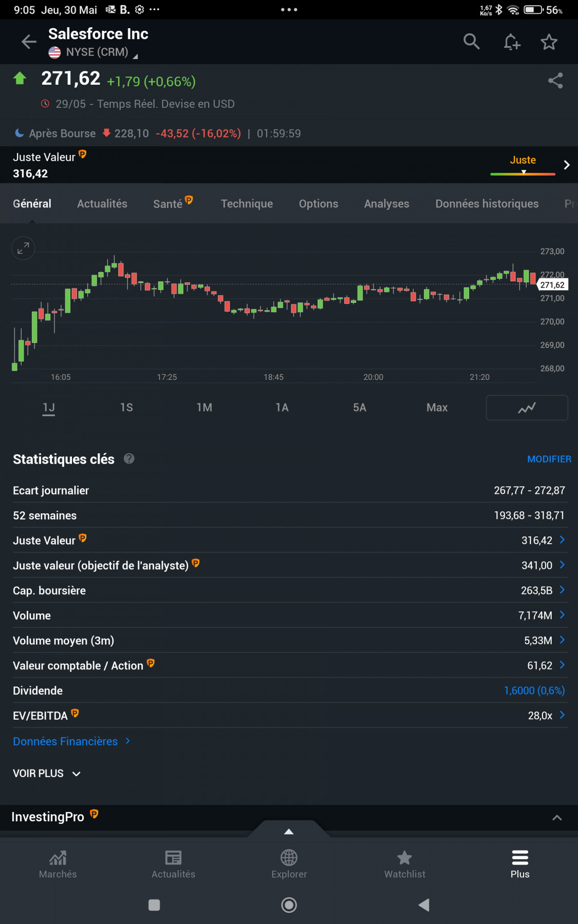This screenshot has height=924, width=578.
Task: Tap the Ecart journalier 267,77 - 272,87 value
Action: click(x=530, y=490)
